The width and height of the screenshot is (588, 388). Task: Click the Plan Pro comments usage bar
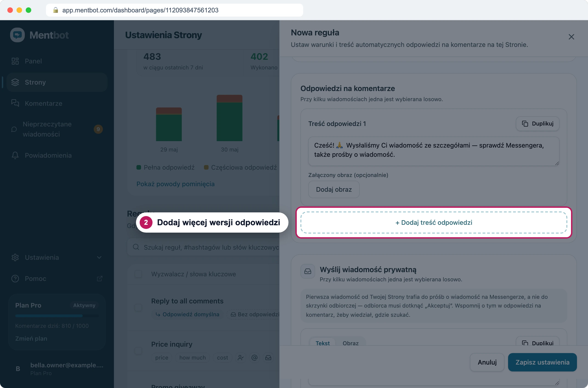tap(57, 316)
